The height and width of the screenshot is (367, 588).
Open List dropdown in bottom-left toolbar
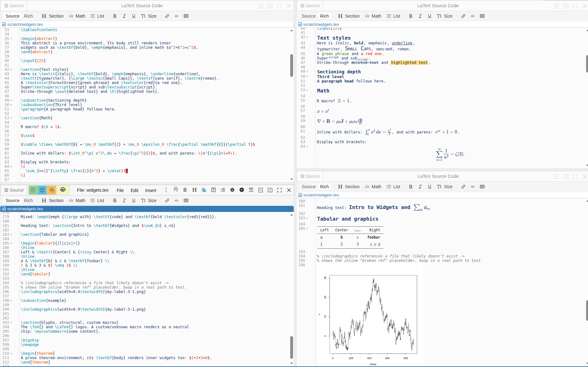click(97, 200)
